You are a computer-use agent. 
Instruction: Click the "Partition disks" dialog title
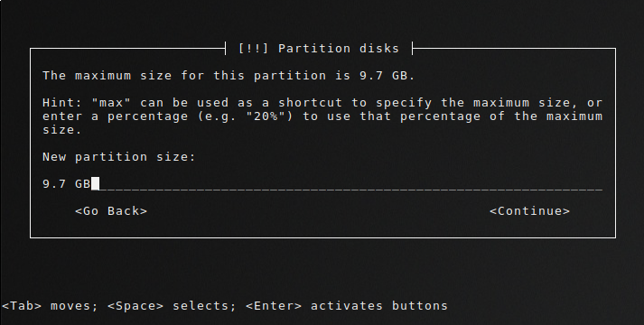tap(339, 49)
